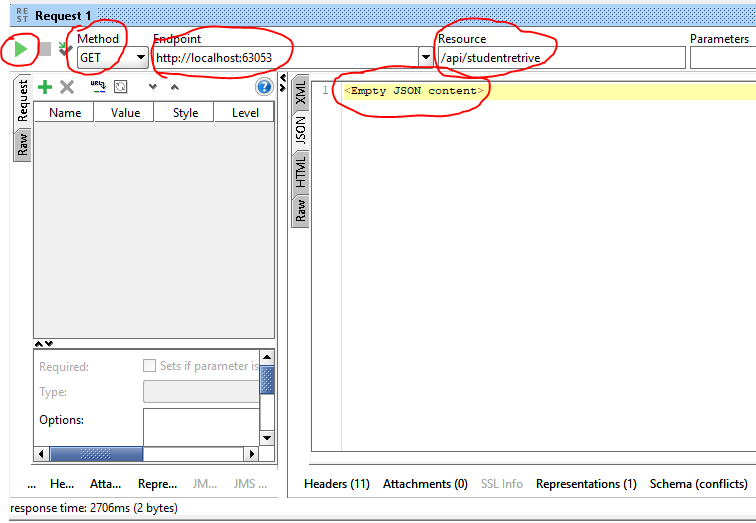Click line number 1 in response gutter

pos(325,90)
